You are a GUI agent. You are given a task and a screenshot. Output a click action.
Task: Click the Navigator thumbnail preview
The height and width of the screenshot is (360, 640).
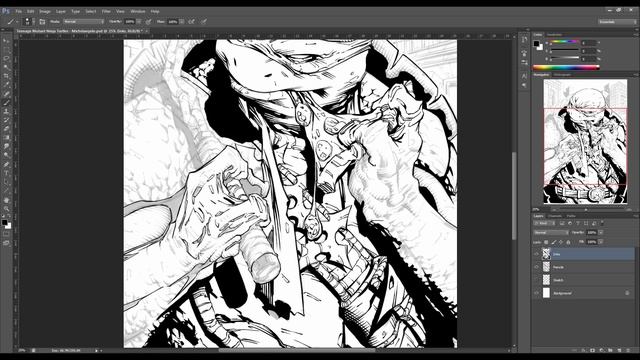pyautogui.click(x=585, y=141)
